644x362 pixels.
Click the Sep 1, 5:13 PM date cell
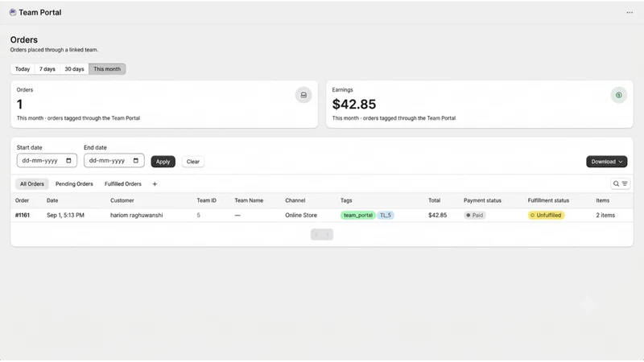(x=65, y=215)
